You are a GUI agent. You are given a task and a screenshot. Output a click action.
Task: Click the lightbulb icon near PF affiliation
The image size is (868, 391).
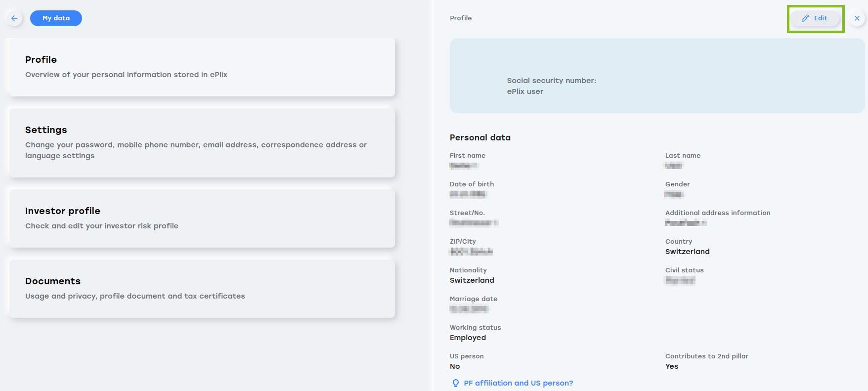456,383
